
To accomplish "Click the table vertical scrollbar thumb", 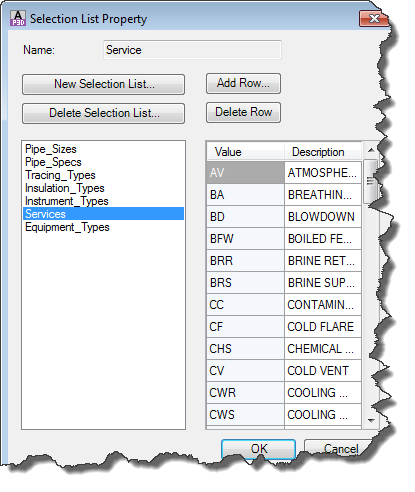I will (370, 181).
